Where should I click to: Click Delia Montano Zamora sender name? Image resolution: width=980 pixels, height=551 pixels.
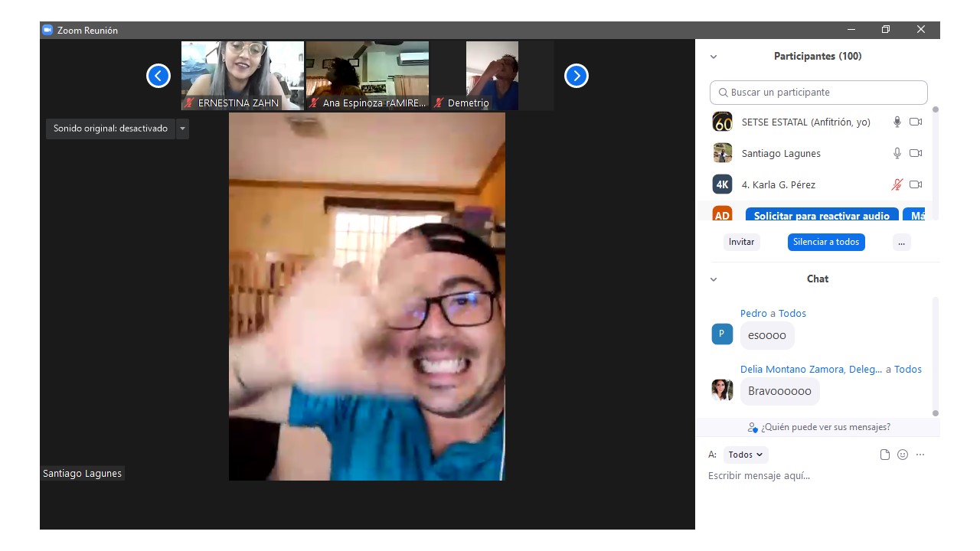pos(811,369)
